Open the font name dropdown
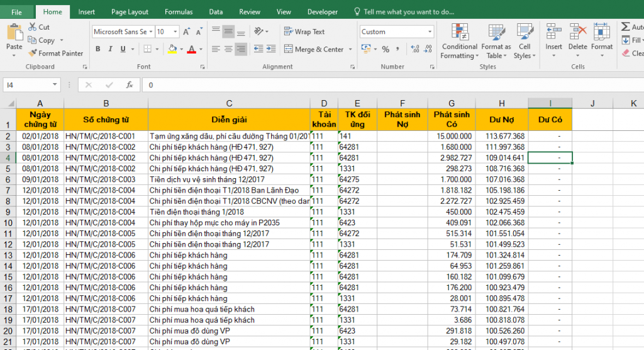Image resolution: width=644 pixels, height=350 pixels. tap(151, 31)
